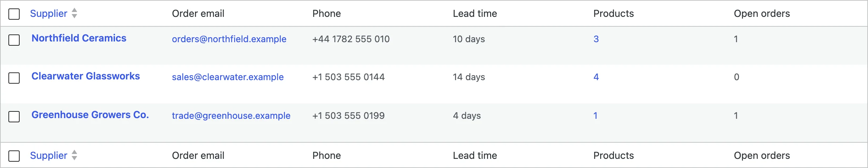View Greenhouse Growers' 1 product
868x168 pixels.
(x=595, y=116)
